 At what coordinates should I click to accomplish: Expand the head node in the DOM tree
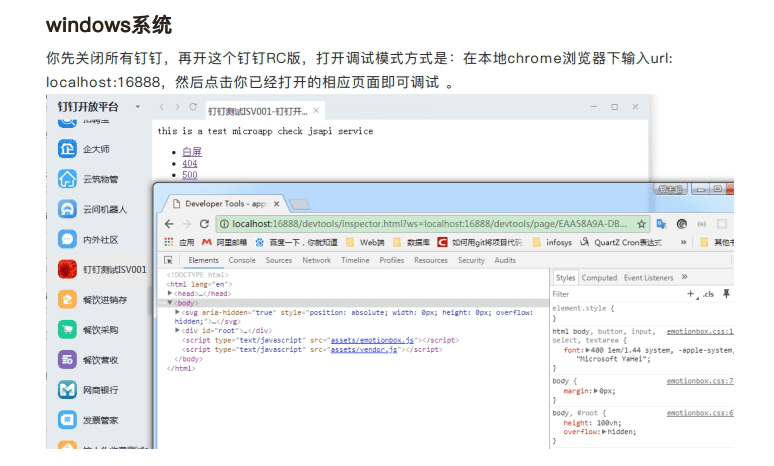[171, 293]
